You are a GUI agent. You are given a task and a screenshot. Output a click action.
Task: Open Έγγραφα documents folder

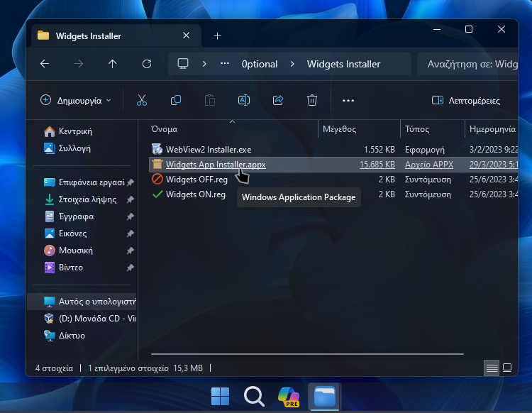[76, 216]
